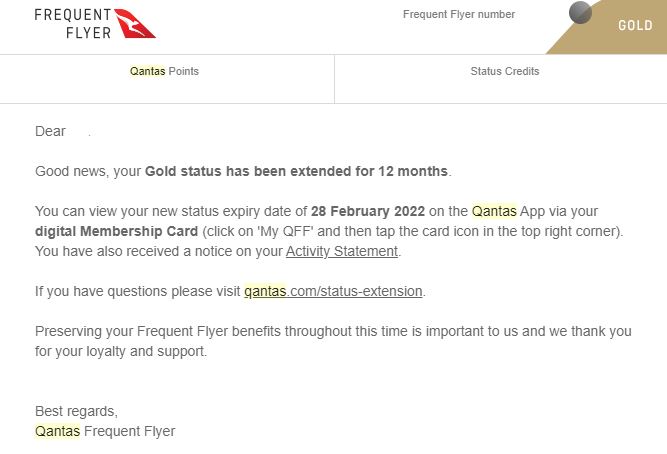667x454 pixels.
Task: Open the Activity Statement link
Action: pos(342,251)
